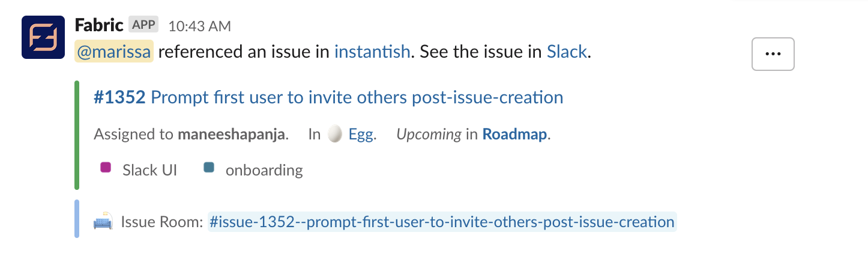This screenshot has width=868, height=256.
Task: Open the Fabric sender name profile
Action: [x=100, y=25]
